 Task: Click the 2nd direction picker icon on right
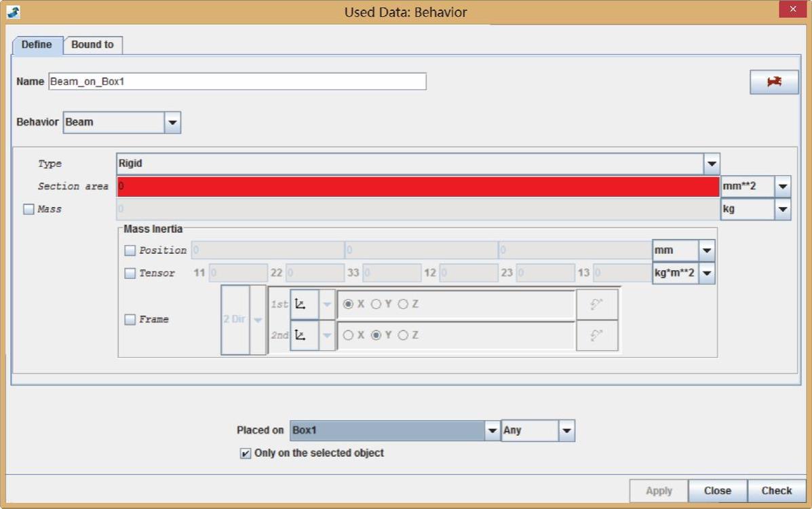597,335
